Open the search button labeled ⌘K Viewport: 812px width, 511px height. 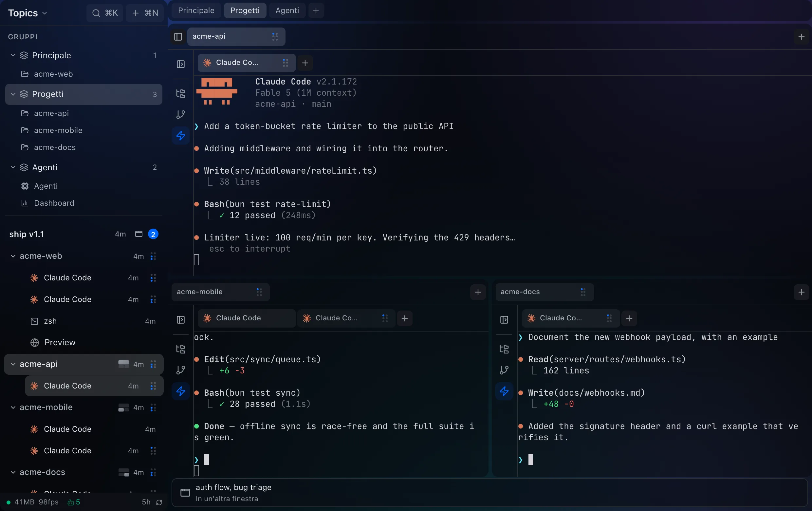[104, 13]
